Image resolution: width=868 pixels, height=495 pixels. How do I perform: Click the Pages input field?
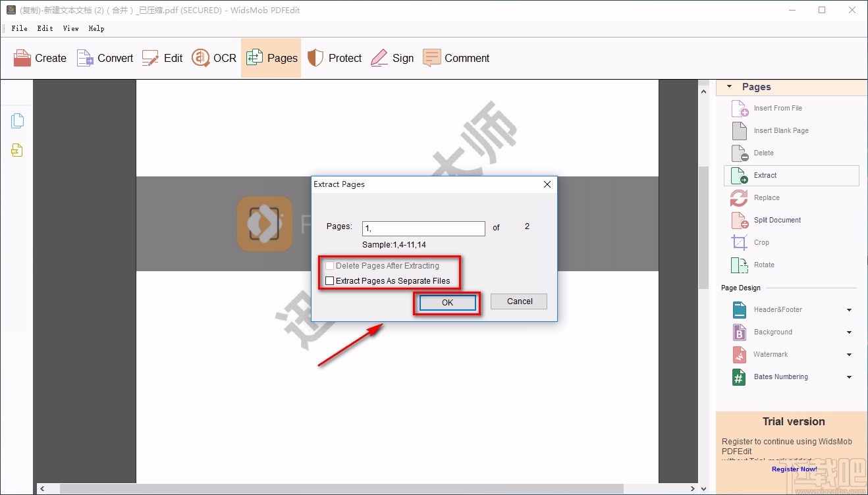click(423, 228)
